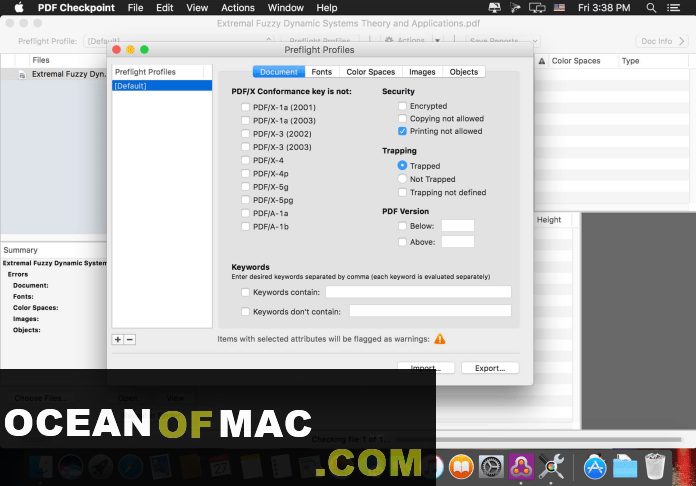Screen dimensions: 696x486
Task: Click the purple PDF Checkpoint Dock icon
Action: click(521, 467)
